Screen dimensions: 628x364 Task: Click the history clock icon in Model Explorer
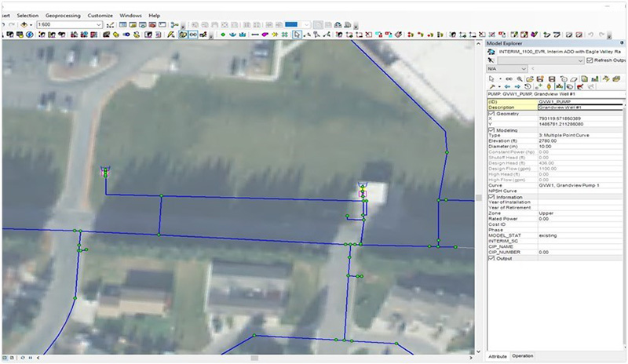point(528,86)
